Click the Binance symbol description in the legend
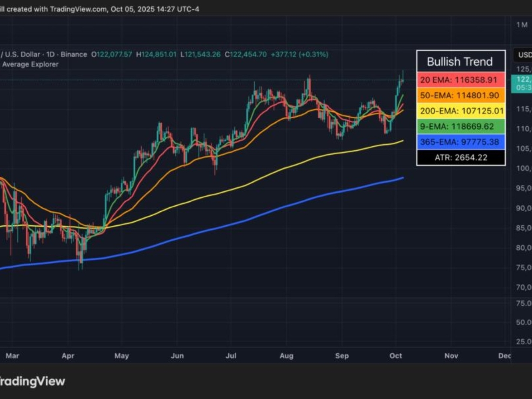 [x=73, y=54]
